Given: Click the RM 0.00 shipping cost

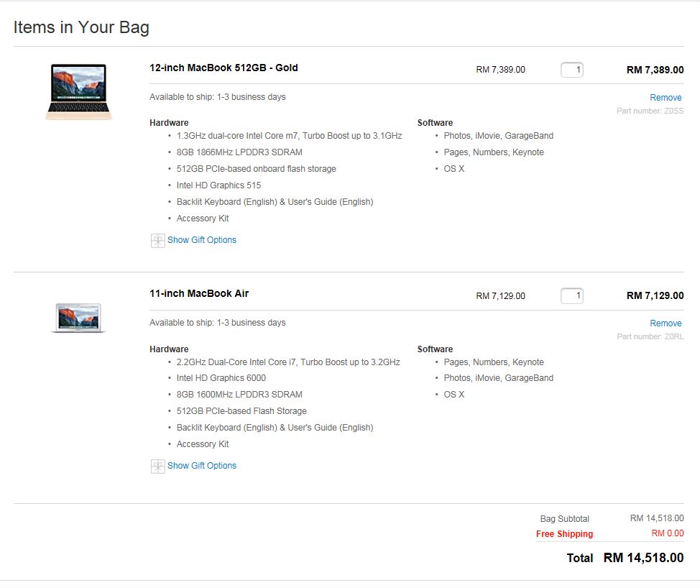Looking at the screenshot, I should [x=668, y=533].
